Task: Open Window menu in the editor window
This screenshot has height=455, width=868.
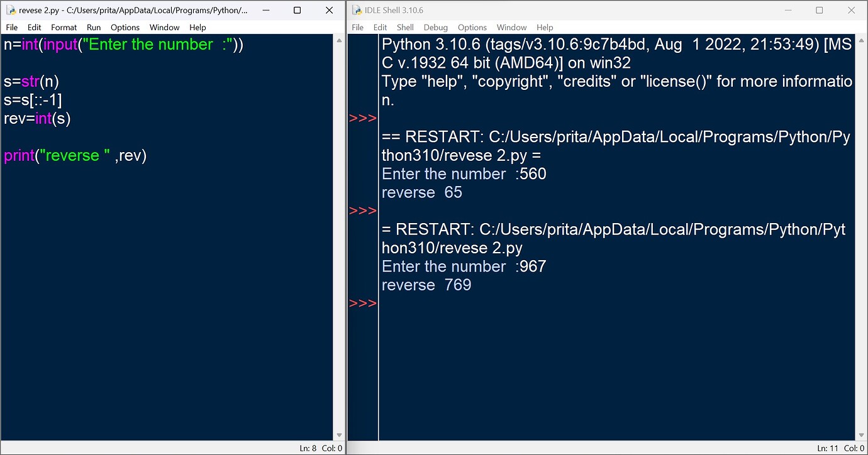Action: 165,28
